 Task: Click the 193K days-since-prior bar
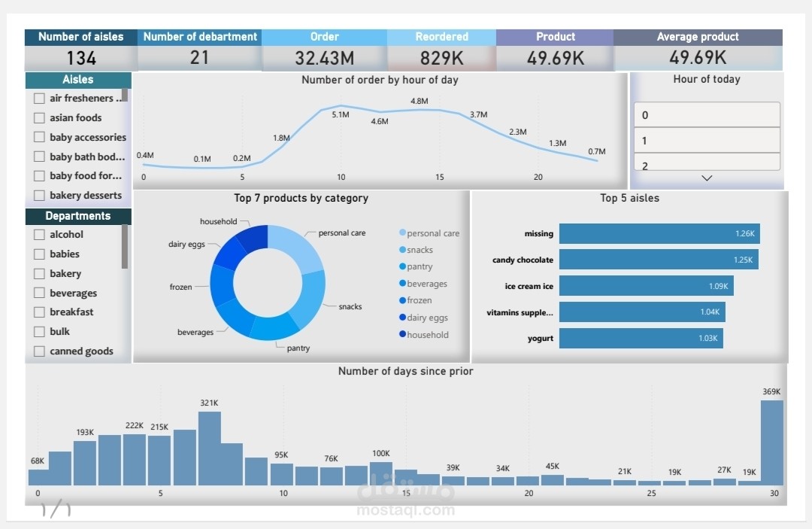(85, 464)
